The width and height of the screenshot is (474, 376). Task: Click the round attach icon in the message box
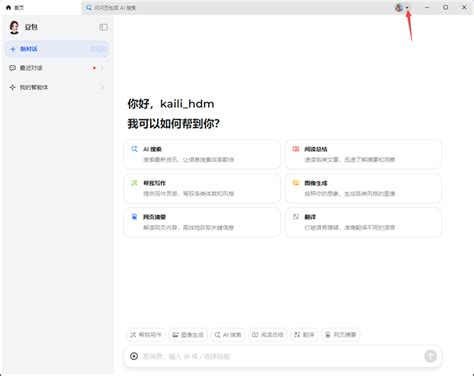coord(134,356)
